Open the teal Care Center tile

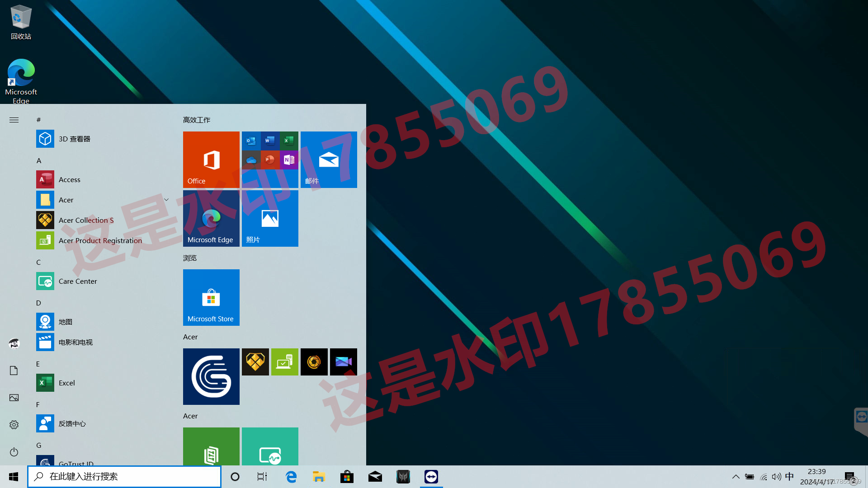point(270,446)
